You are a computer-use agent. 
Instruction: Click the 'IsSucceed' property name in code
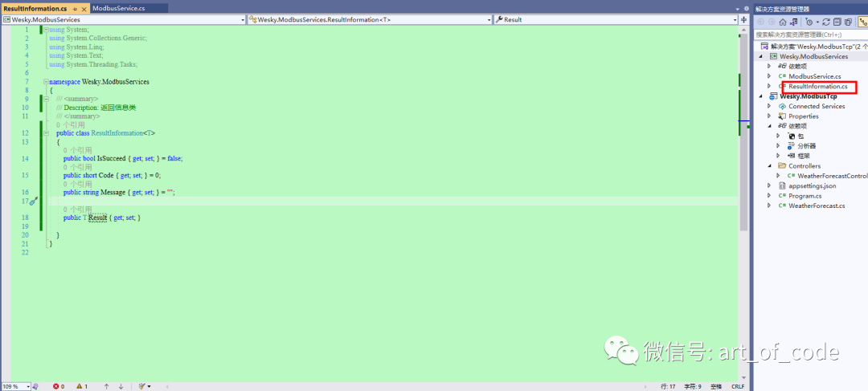111,159
